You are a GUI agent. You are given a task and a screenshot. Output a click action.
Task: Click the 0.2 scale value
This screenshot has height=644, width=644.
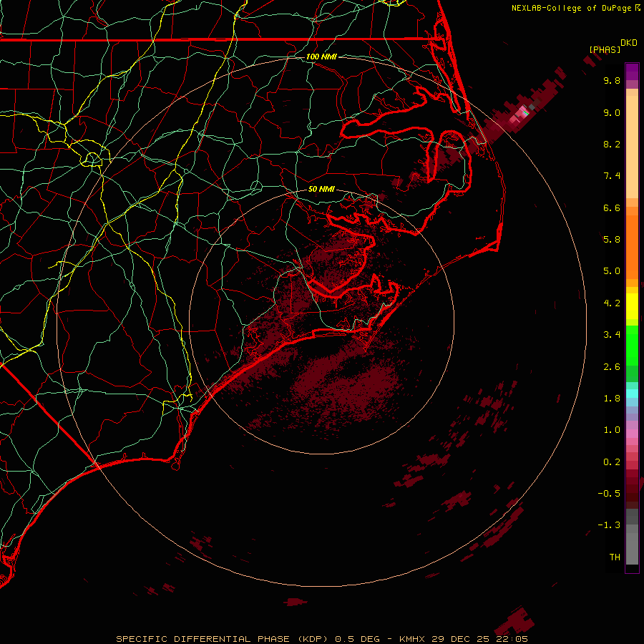[x=612, y=462]
